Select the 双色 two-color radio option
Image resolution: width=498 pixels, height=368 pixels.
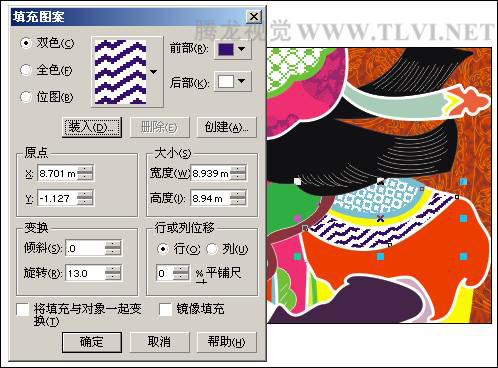click(x=26, y=43)
